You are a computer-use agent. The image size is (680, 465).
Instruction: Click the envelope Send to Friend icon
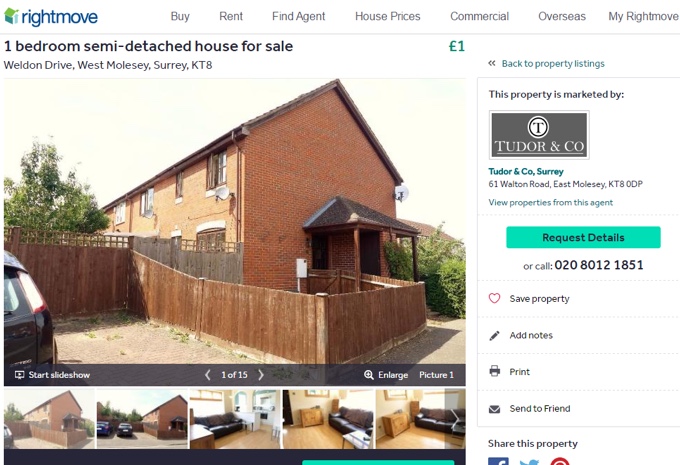(494, 409)
